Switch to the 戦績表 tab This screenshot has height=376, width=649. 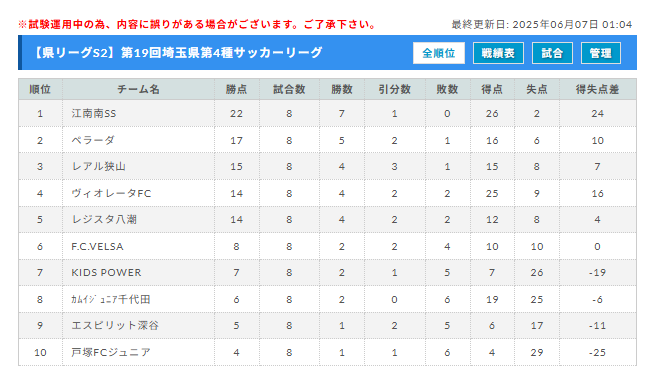pos(498,53)
